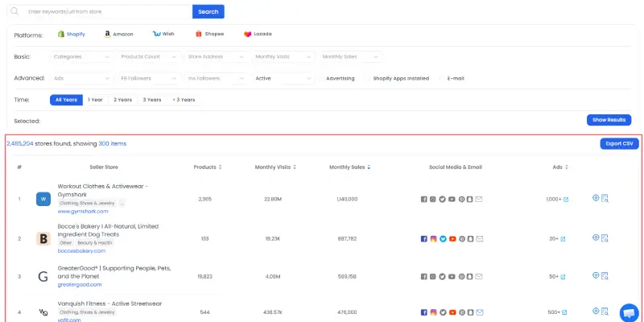The image size is (644, 322).
Task: Click target tracking icon in Bocce's Bakery row
Action: [596, 237]
